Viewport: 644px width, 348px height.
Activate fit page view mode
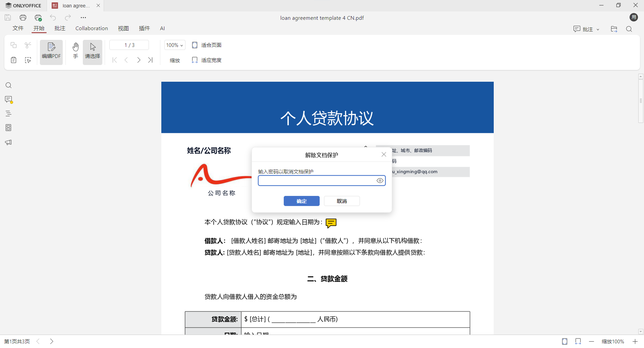[207, 45]
